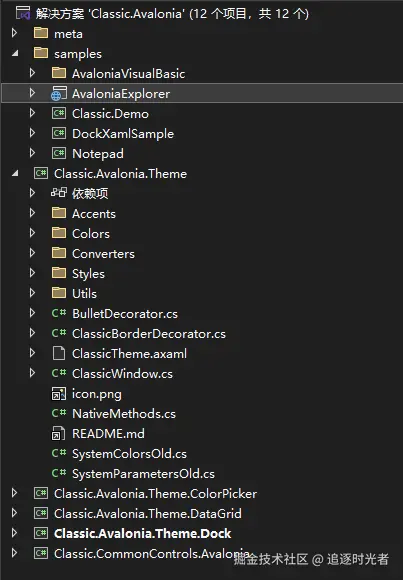403x580 pixels.
Task: Collapse the samples folder
Action: click(x=15, y=54)
